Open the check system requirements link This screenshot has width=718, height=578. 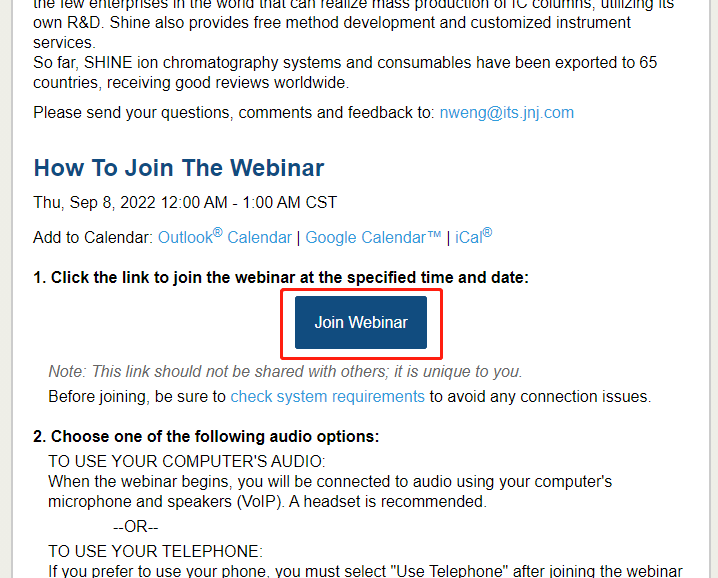pos(327,396)
